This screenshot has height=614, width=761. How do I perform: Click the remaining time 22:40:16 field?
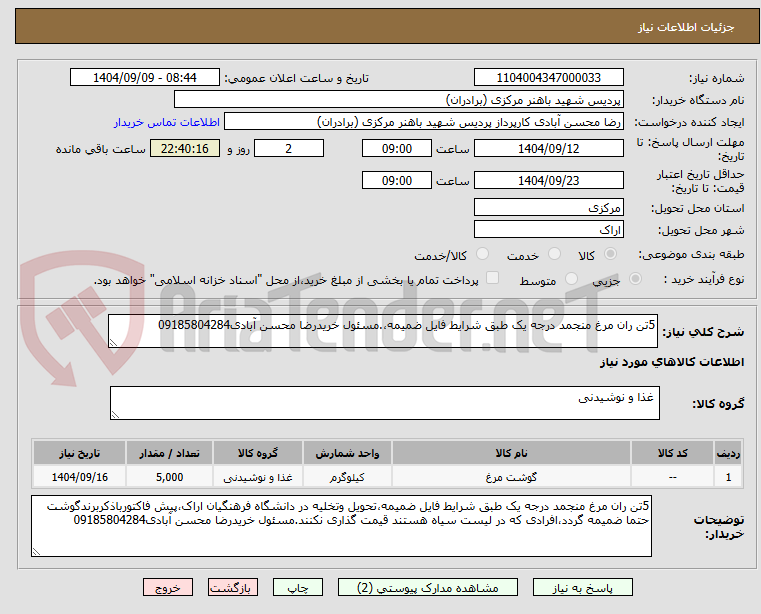click(x=185, y=149)
